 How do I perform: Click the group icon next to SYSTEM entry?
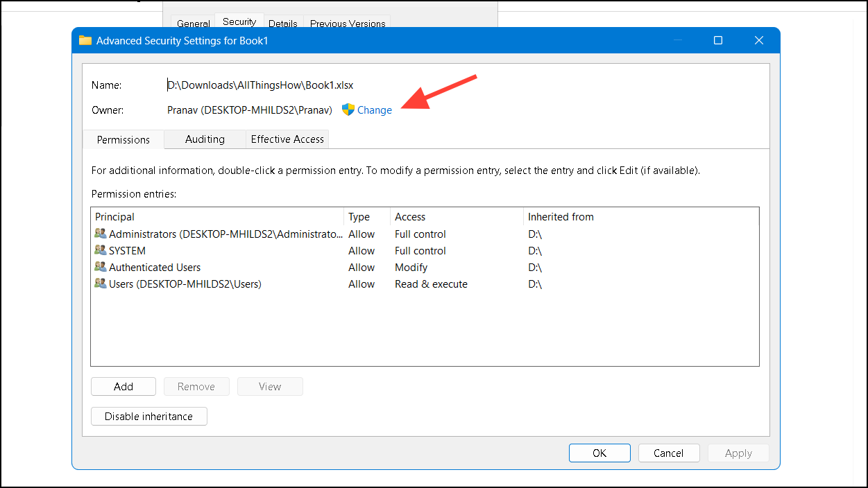(101, 250)
